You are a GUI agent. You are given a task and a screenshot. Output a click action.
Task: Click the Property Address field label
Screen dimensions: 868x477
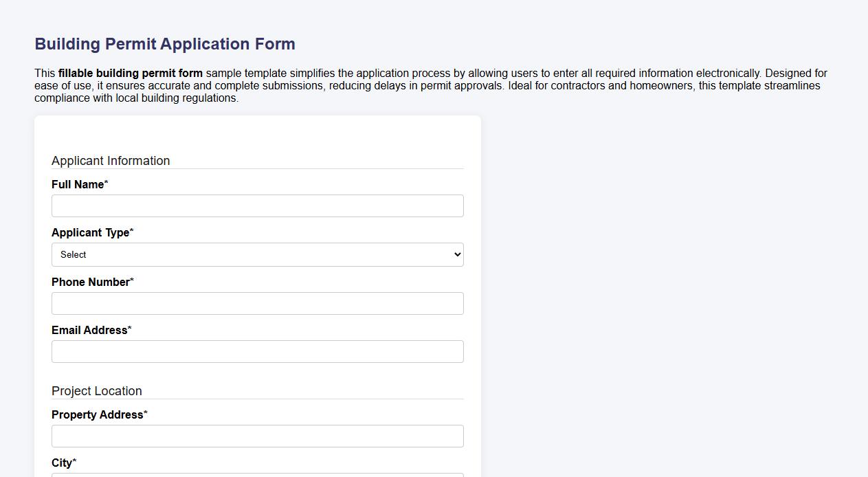click(x=96, y=414)
